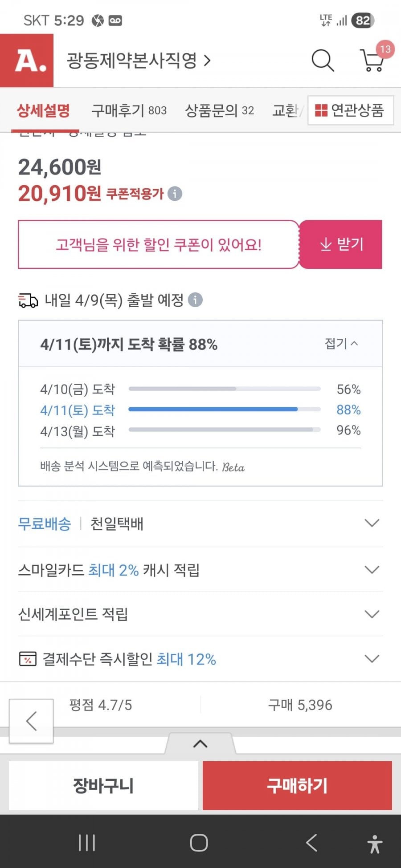The image size is (401, 868).
Task: Pull up the bottom sheet handle arrow
Action: [200, 744]
